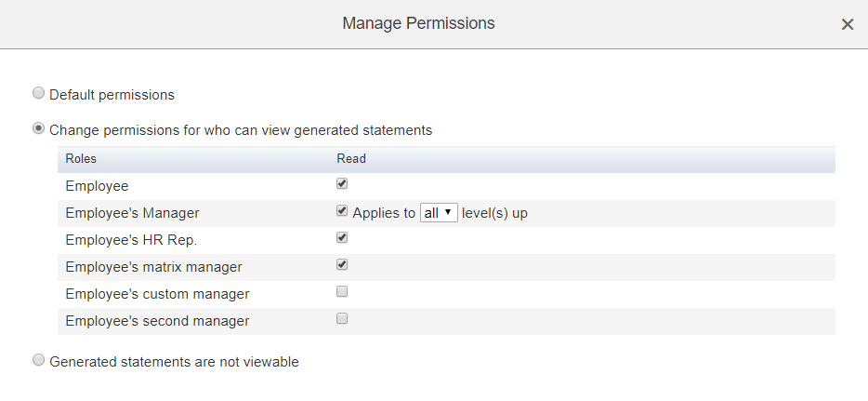Disable Read for Employee's matrix manager

point(342,264)
